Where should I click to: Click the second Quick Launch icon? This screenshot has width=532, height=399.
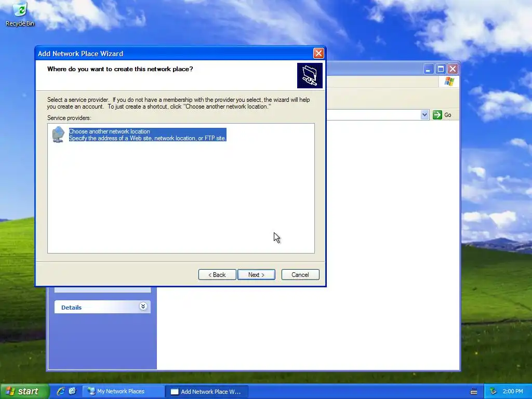coord(72,391)
